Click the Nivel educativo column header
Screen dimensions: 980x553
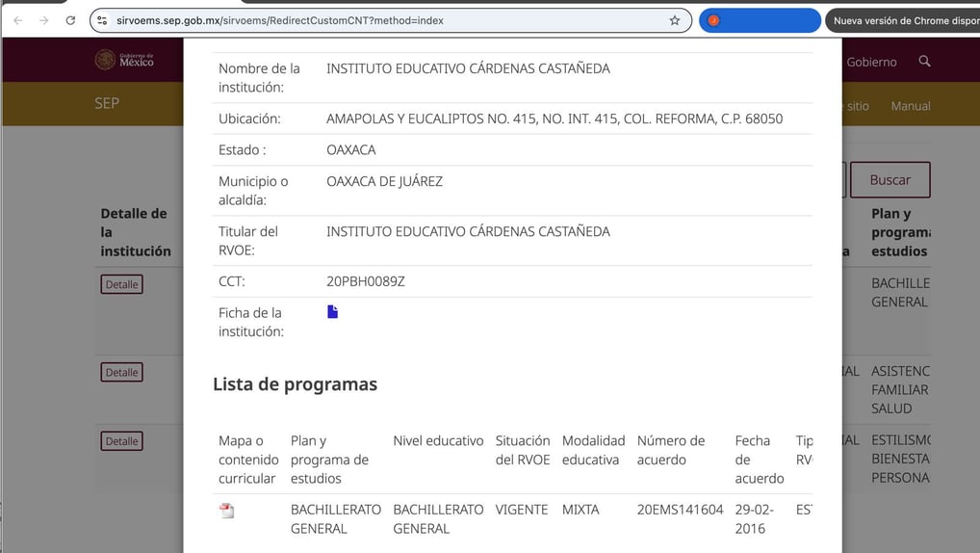(x=438, y=441)
